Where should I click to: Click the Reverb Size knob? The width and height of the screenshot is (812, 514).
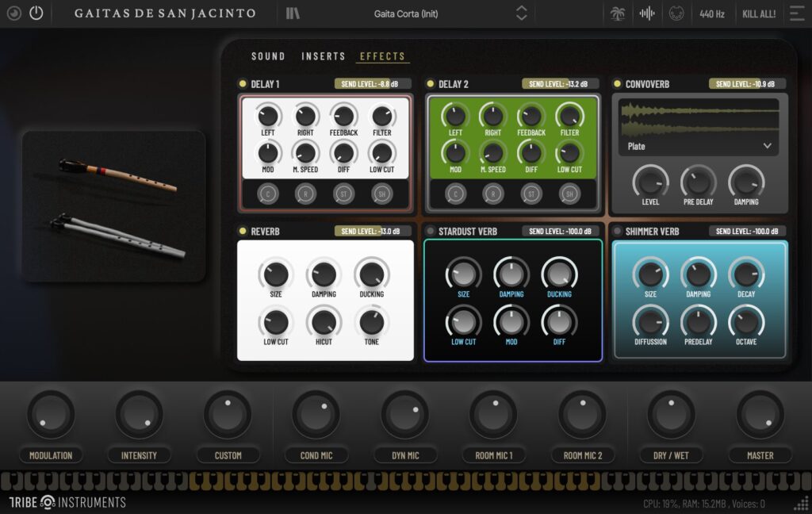[x=275, y=274]
